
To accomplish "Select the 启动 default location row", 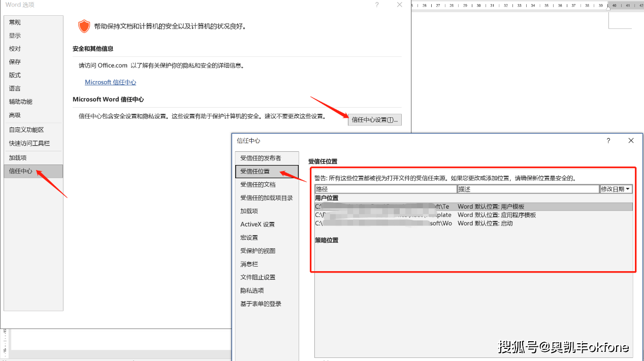I will click(473, 223).
